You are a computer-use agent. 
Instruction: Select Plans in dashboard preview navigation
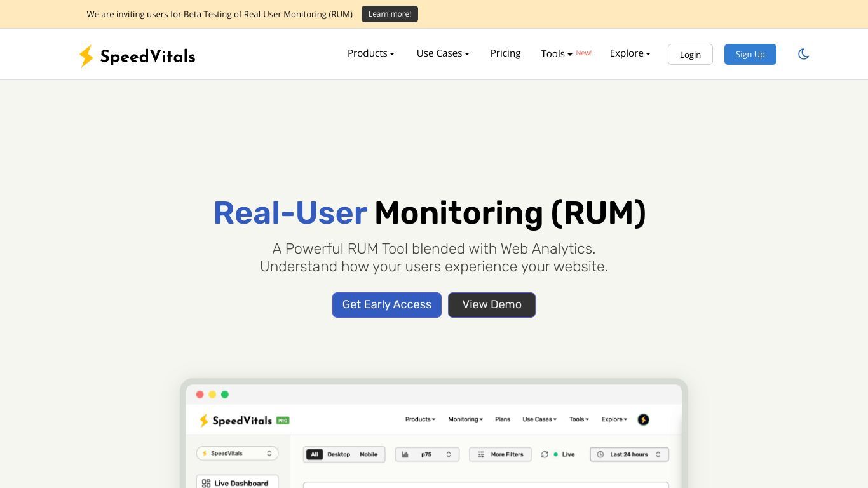coord(503,419)
